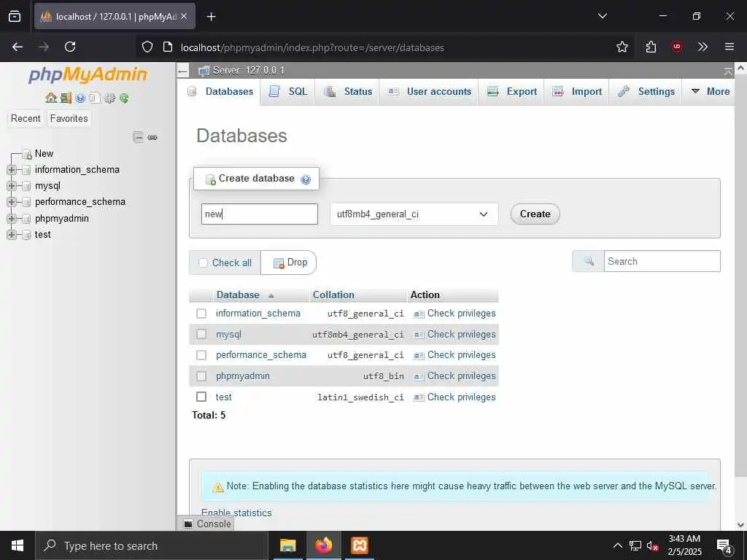Expand performance_schema in navigation tree

[12, 203]
